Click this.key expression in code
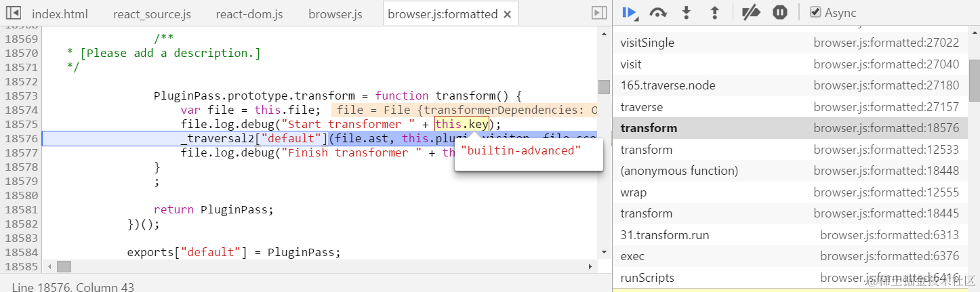 pos(462,124)
